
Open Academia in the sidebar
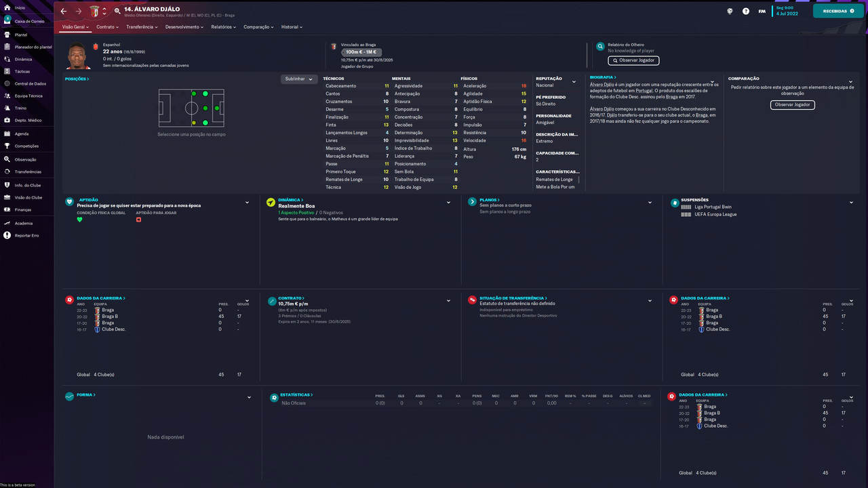23,223
